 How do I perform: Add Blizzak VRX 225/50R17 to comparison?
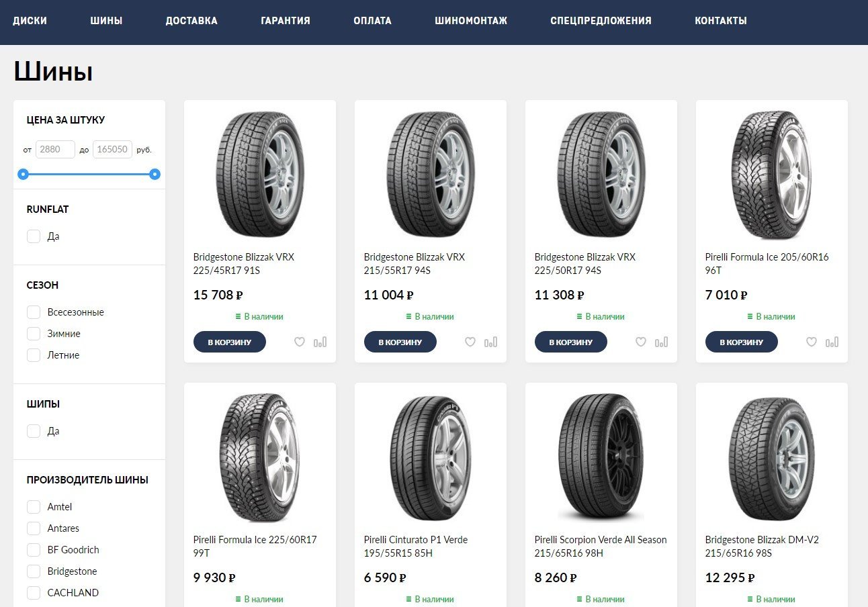coord(662,342)
